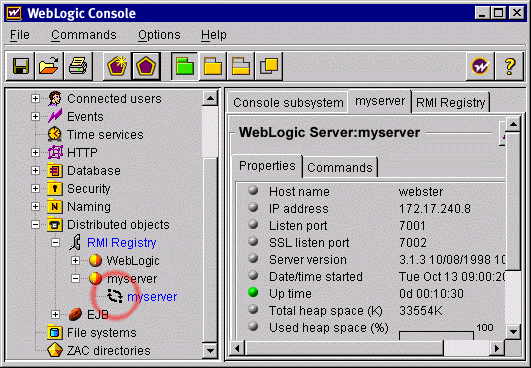
Task: Toggle the Host name gray indicator
Action: pos(253,190)
